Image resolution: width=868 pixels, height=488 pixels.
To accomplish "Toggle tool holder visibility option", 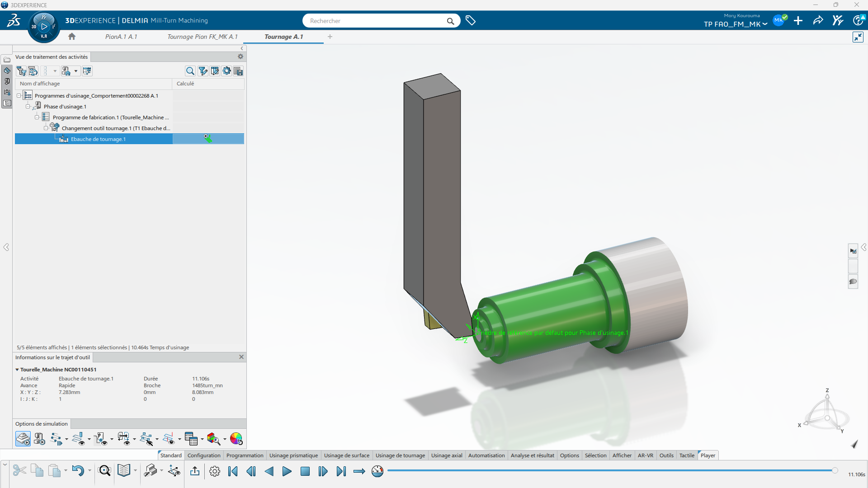I will (101, 438).
